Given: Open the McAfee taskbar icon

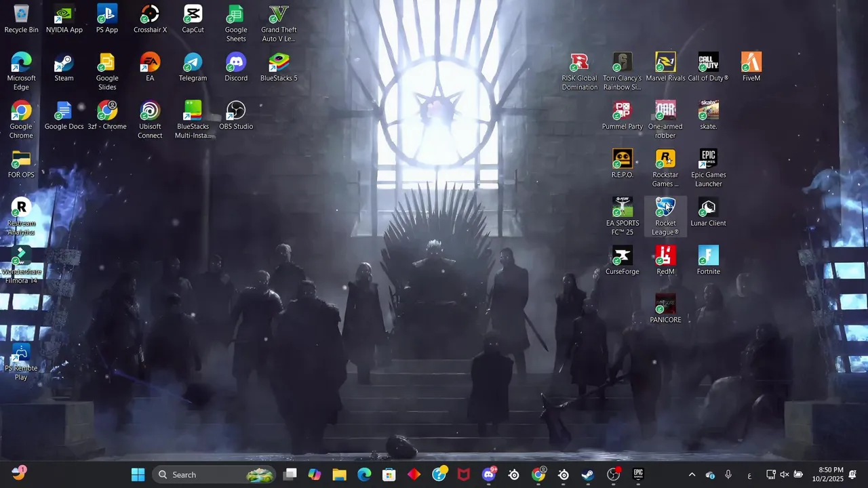Looking at the screenshot, I should [x=464, y=474].
